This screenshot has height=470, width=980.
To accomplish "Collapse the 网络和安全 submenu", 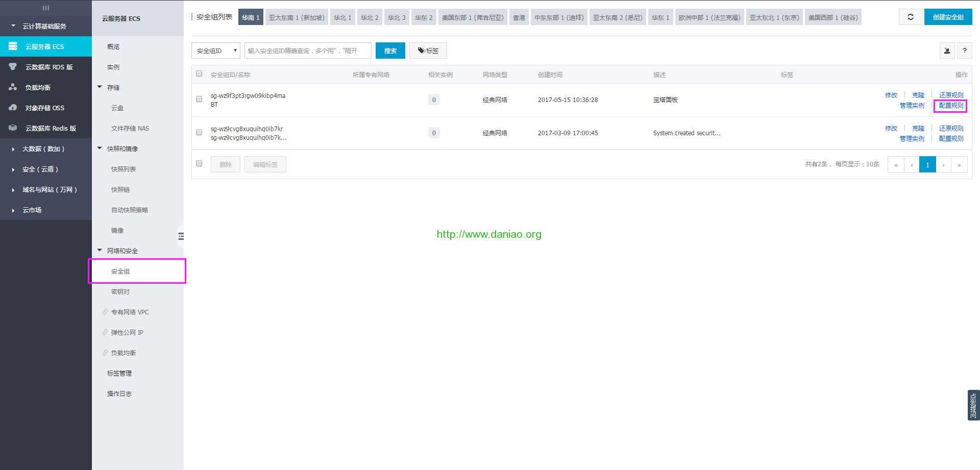I will click(100, 250).
